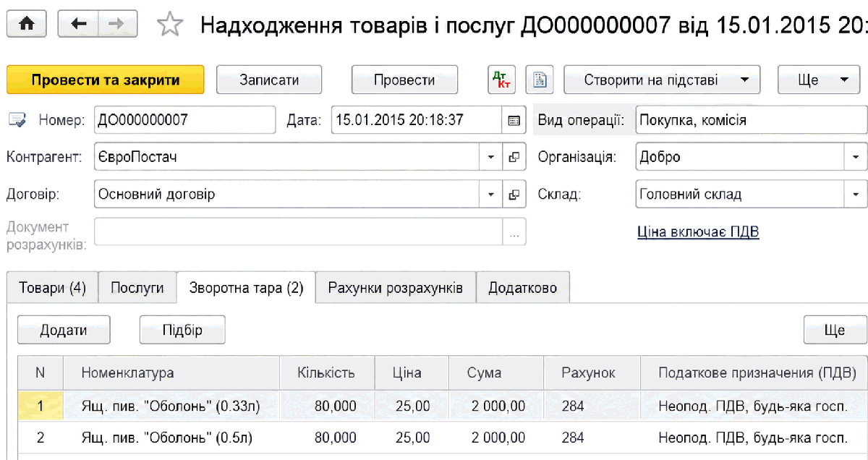Click the Записати button

(x=269, y=80)
